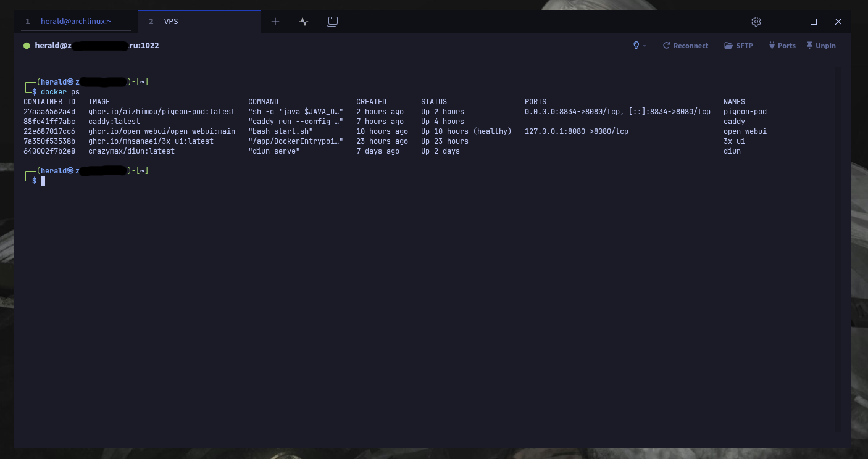Click the Reconnect button
868x459 pixels.
point(686,46)
